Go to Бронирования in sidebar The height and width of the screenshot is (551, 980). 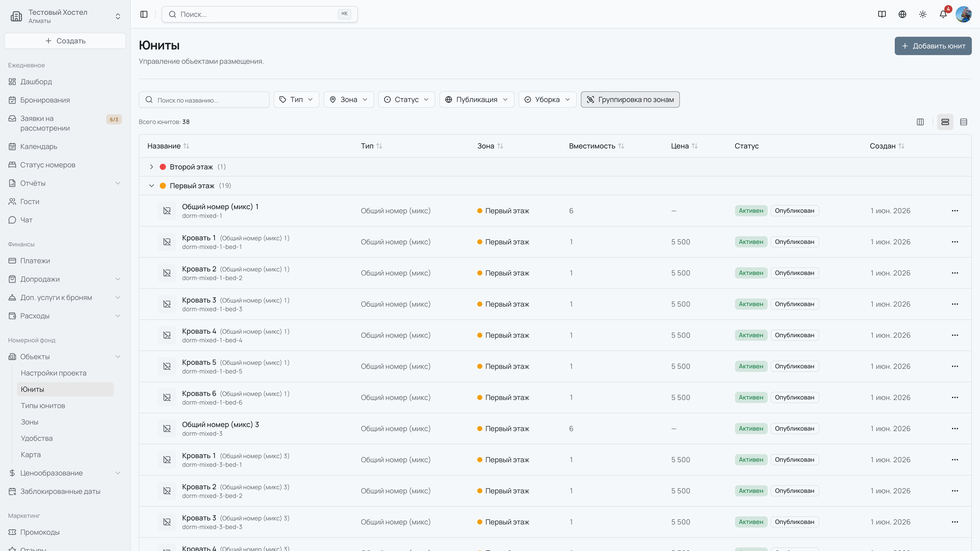45,100
